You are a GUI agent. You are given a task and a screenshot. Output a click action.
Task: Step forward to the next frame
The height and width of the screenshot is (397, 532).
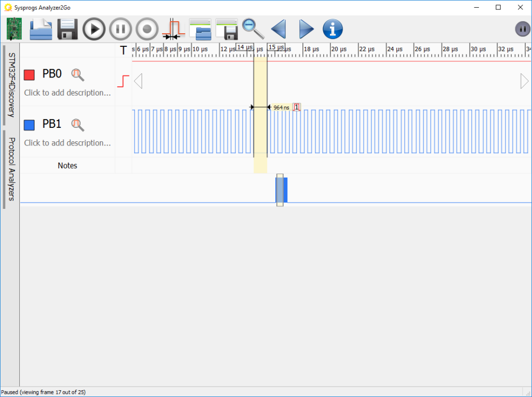point(305,29)
